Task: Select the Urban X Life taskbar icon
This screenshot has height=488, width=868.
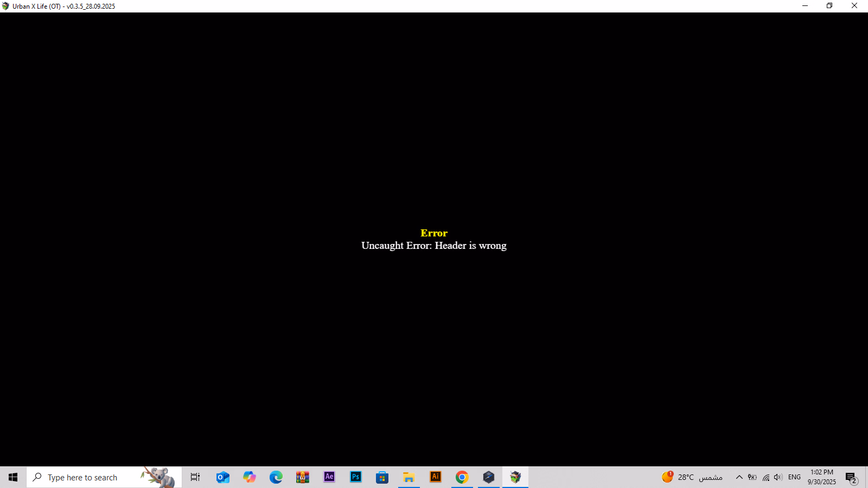Action: click(515, 477)
